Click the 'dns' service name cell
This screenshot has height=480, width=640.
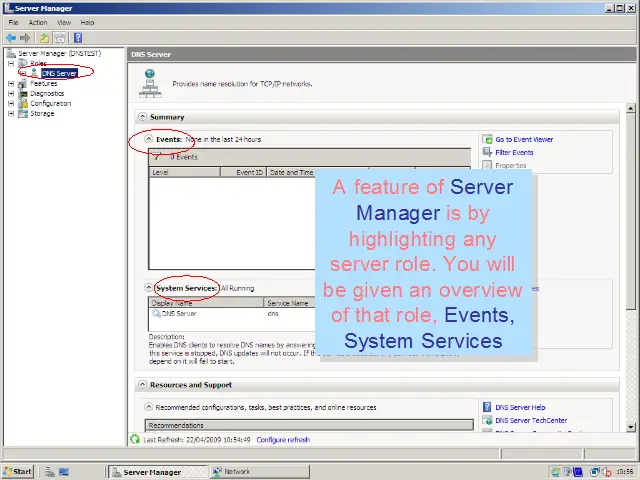273,313
